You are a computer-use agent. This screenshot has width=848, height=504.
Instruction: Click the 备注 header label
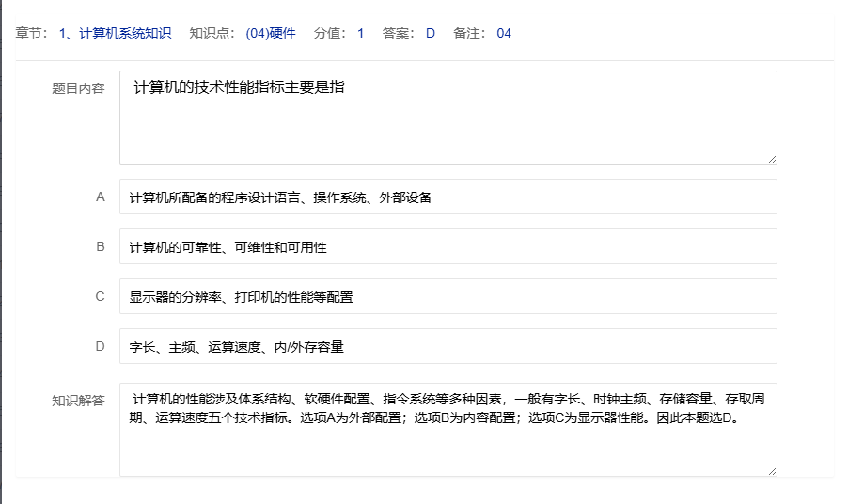tap(469, 34)
